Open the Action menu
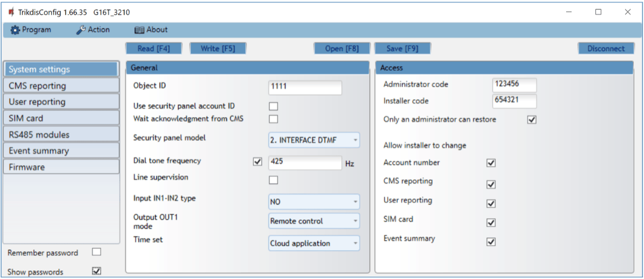The image size is (644, 279). (93, 30)
